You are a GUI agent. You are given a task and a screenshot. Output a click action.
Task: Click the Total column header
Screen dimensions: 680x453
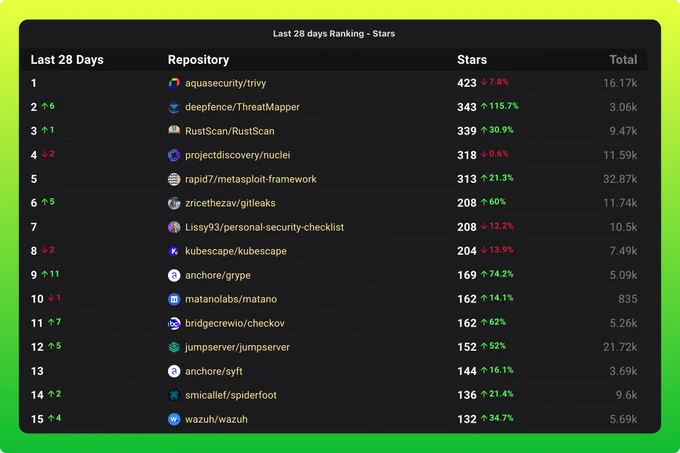pyautogui.click(x=623, y=60)
